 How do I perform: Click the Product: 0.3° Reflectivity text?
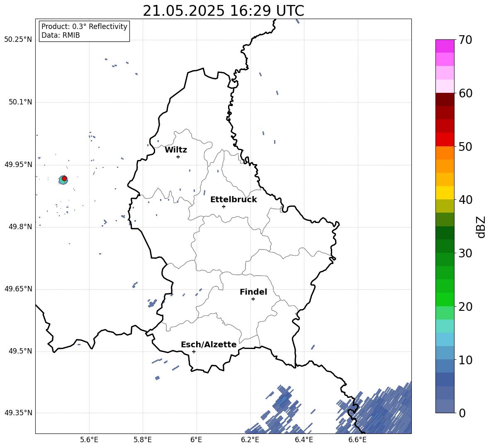point(84,26)
